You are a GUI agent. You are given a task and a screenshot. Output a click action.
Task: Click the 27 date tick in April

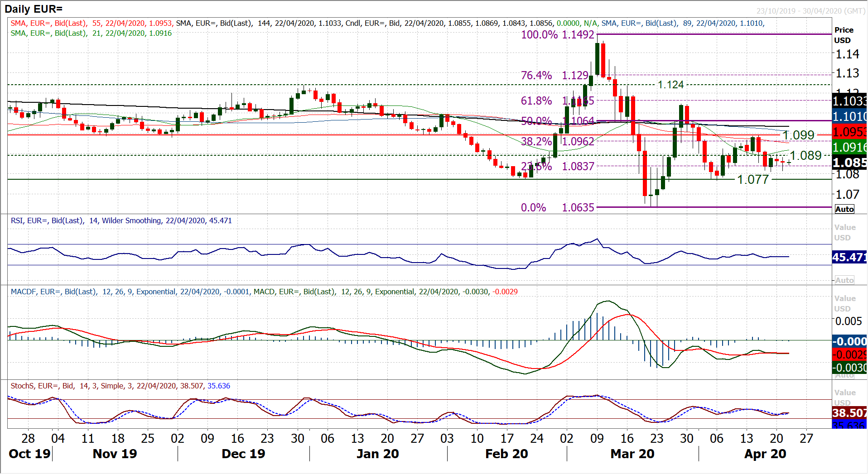click(x=806, y=438)
